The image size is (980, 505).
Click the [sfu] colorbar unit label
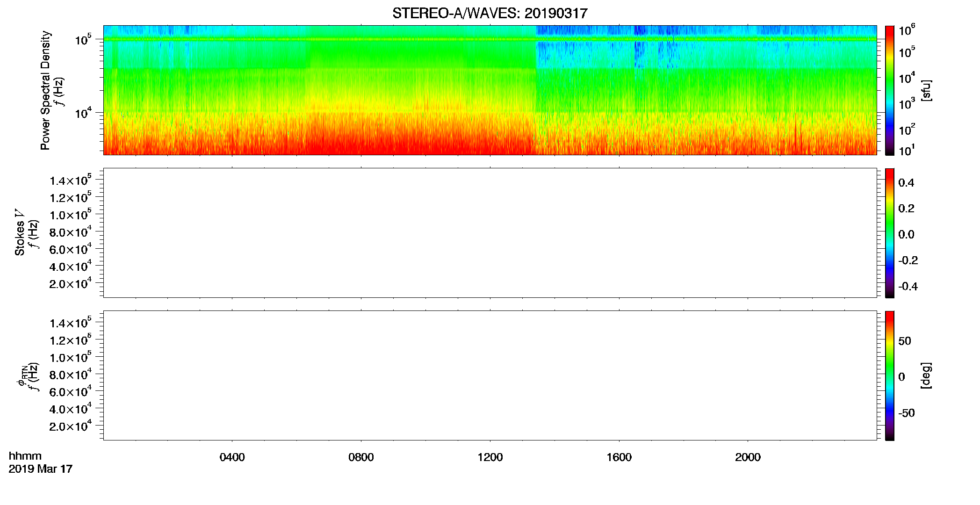(x=926, y=91)
